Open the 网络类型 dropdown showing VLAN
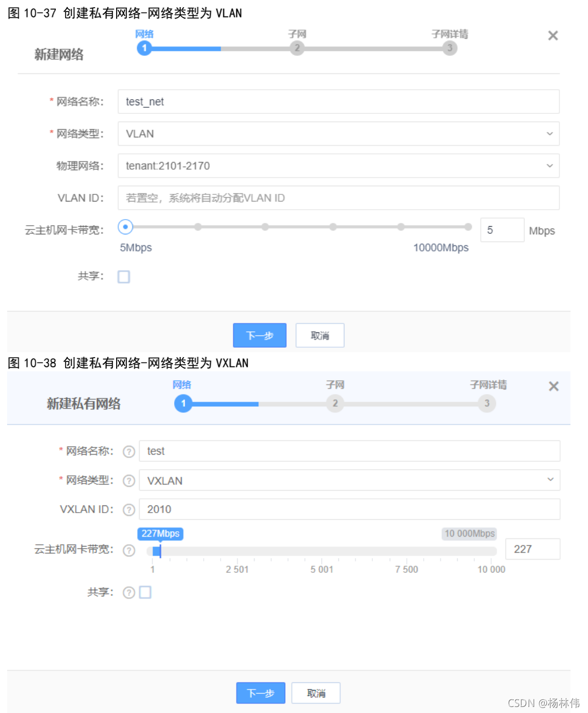Image resolution: width=588 pixels, height=713 pixels. click(338, 134)
